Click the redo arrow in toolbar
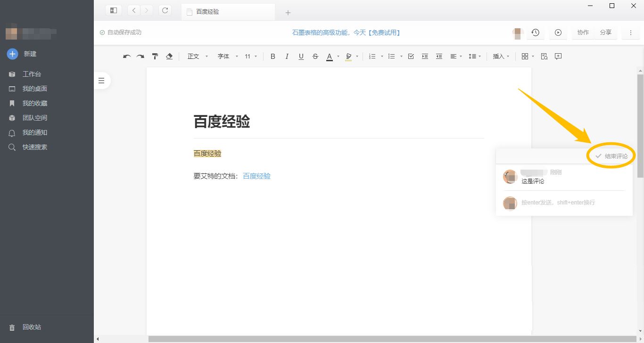 [140, 57]
